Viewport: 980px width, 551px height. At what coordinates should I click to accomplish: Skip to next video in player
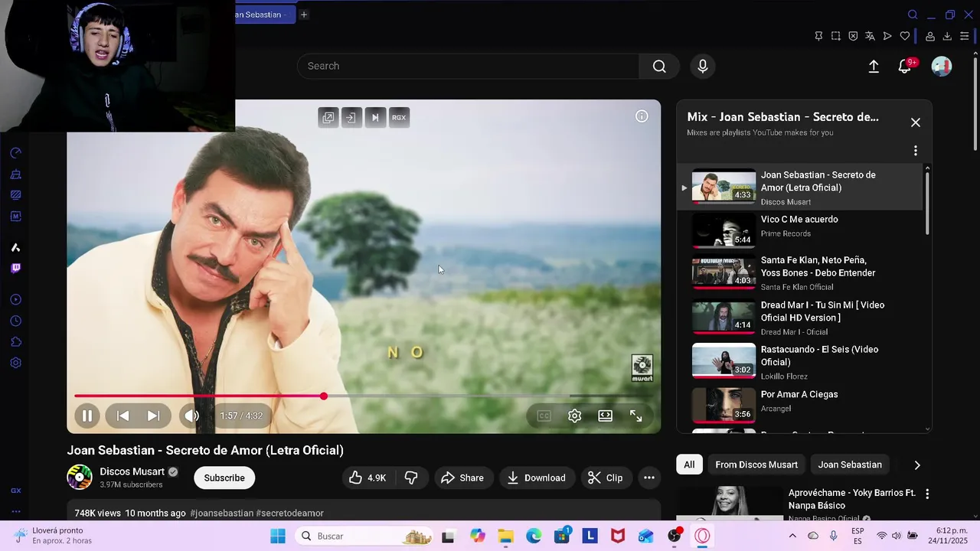click(x=153, y=416)
